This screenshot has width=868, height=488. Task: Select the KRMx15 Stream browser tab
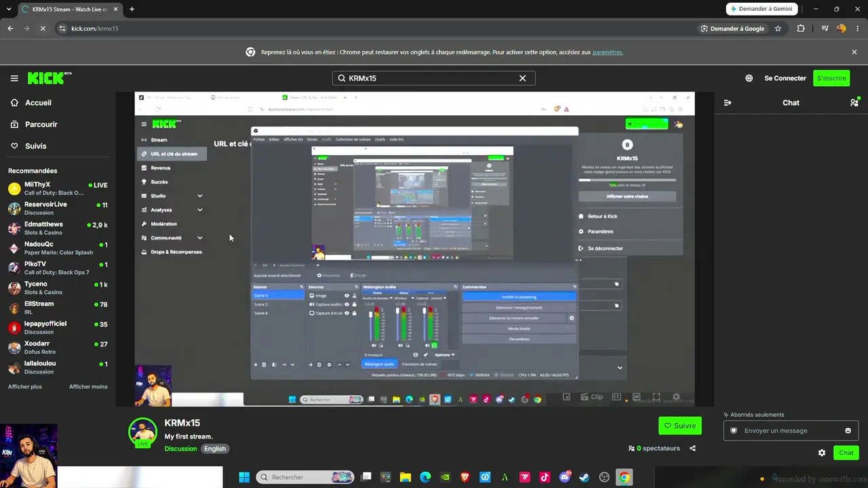click(69, 9)
